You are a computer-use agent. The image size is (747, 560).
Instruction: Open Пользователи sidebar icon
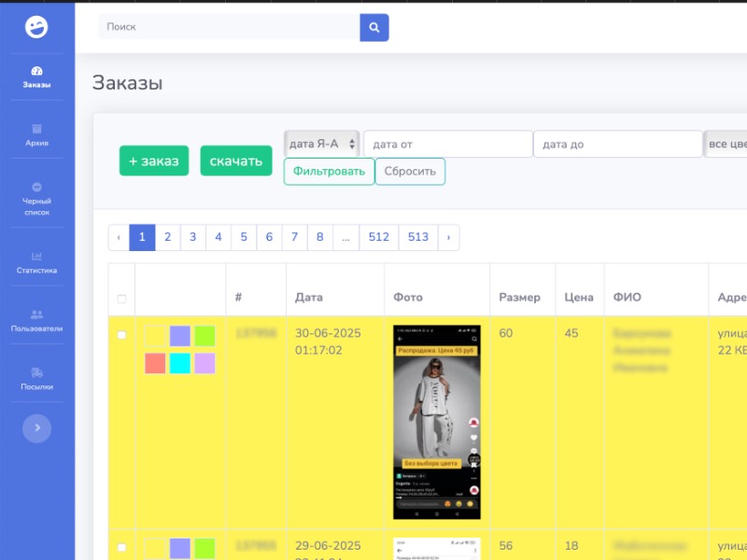coord(36,315)
